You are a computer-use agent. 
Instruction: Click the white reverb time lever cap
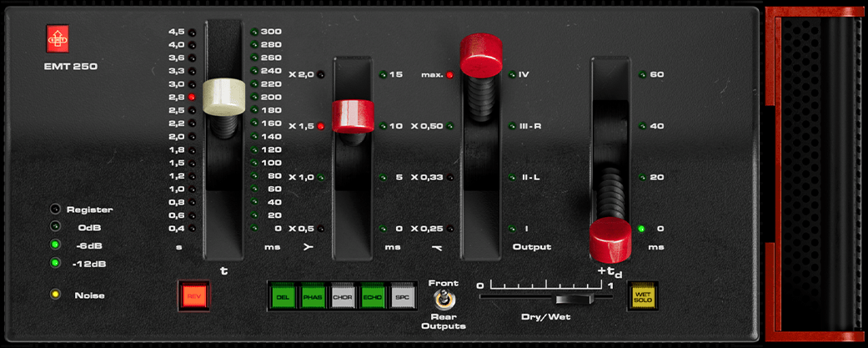click(x=223, y=97)
